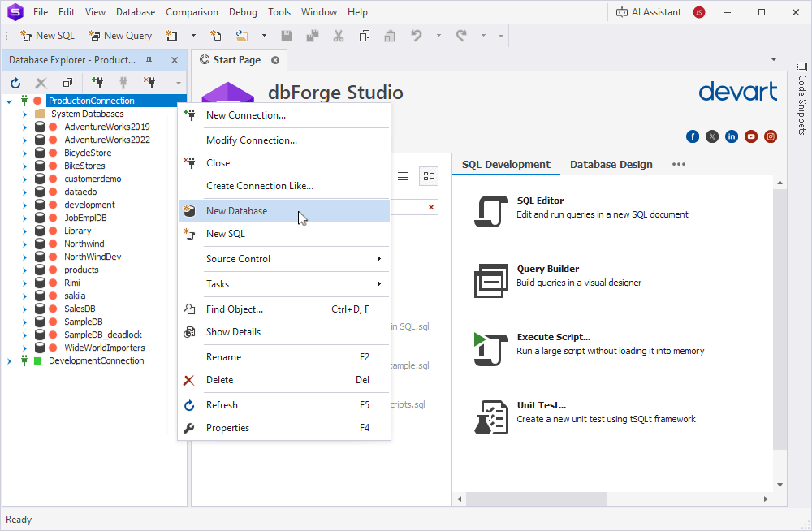Select the SQL Development tab

pyautogui.click(x=506, y=164)
